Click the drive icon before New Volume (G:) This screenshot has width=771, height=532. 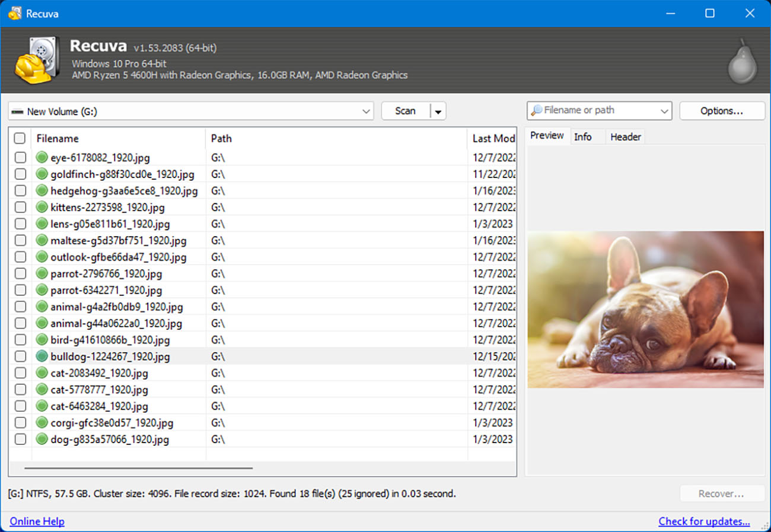[x=18, y=110]
